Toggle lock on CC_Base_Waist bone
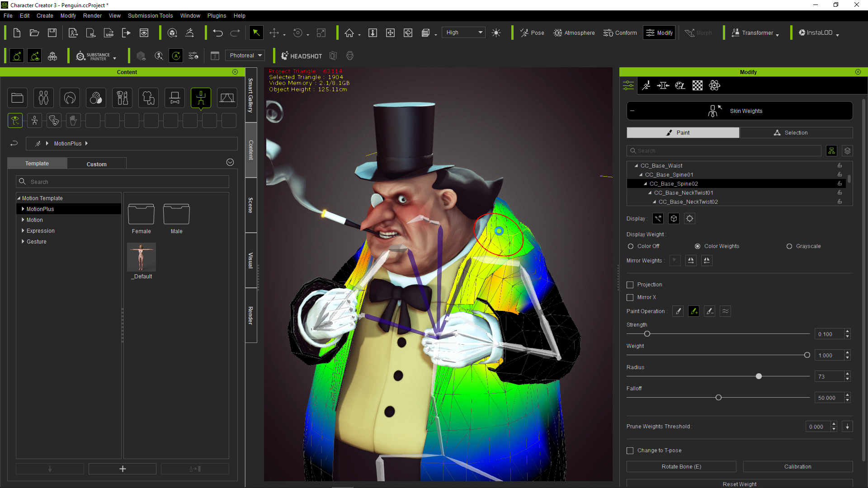 tap(840, 165)
